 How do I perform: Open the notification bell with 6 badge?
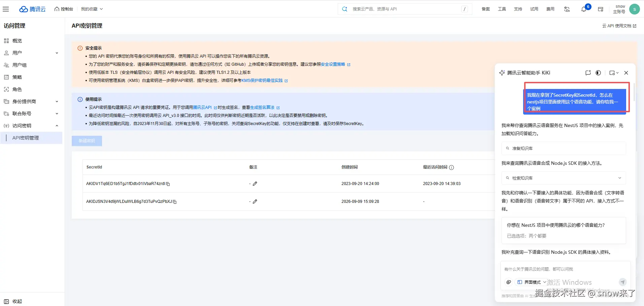click(x=584, y=9)
